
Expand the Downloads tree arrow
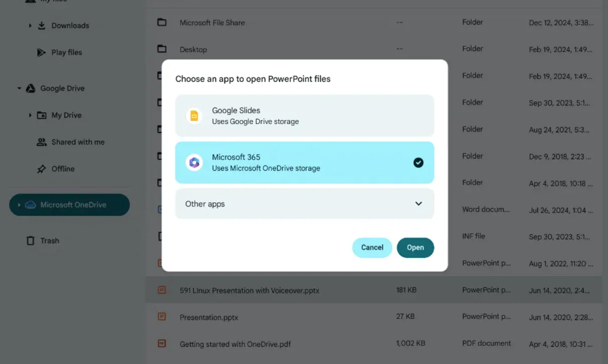30,26
